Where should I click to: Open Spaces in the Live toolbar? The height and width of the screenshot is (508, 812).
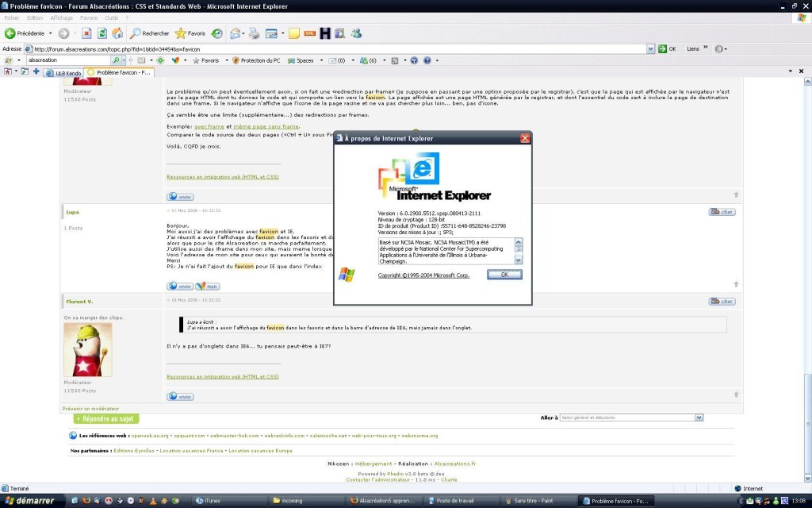click(301, 60)
